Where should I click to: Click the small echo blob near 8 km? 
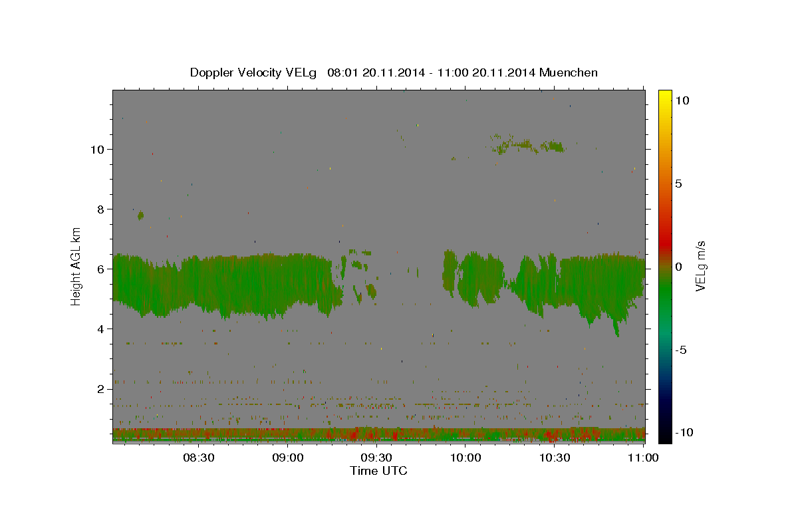(x=140, y=215)
